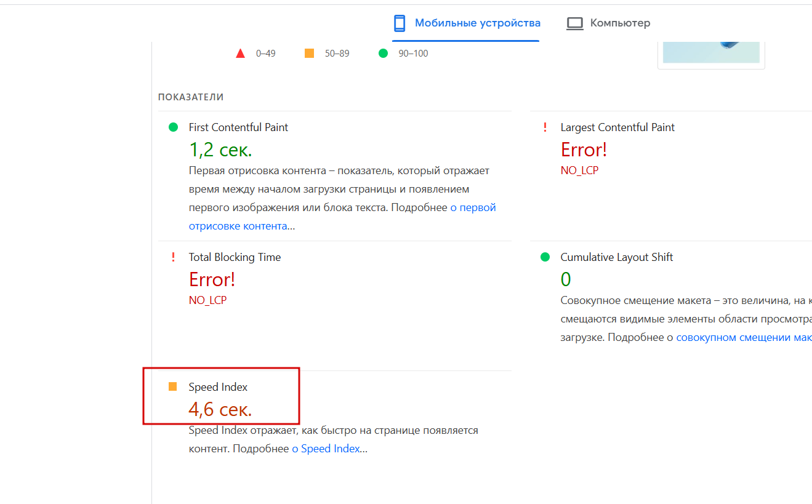Click red exclamation icon beside Total Blocking Time
Image resolution: width=812 pixels, height=504 pixels.
click(x=173, y=257)
